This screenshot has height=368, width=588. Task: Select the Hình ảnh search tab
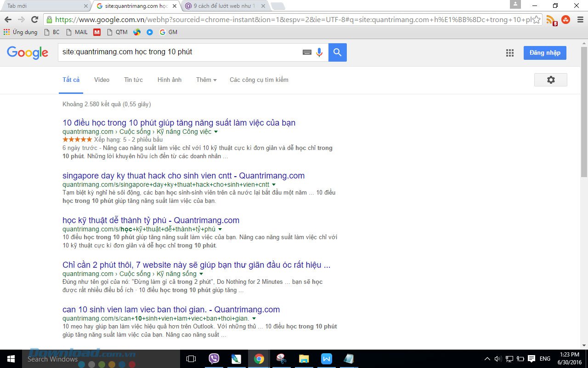pos(170,80)
